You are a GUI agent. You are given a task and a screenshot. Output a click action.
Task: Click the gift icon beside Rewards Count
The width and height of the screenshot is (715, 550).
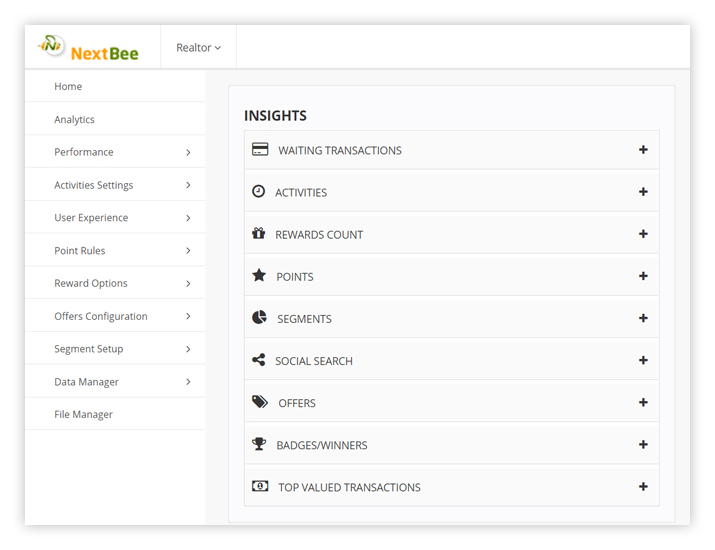pos(258,234)
